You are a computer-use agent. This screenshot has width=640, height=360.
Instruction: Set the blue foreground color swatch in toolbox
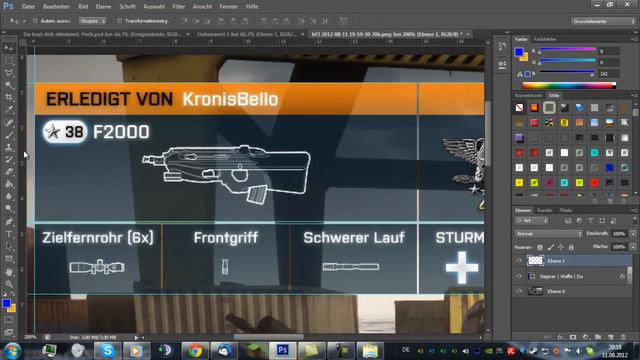[6, 304]
